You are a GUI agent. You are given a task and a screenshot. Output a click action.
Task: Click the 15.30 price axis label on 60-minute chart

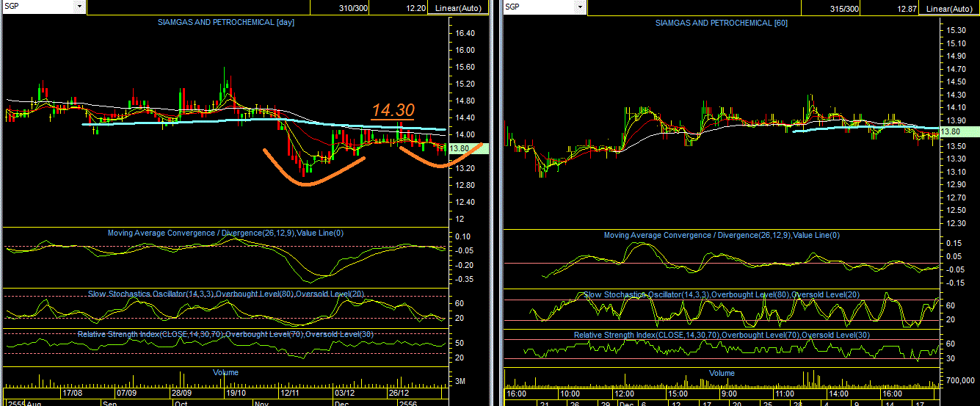(955, 30)
